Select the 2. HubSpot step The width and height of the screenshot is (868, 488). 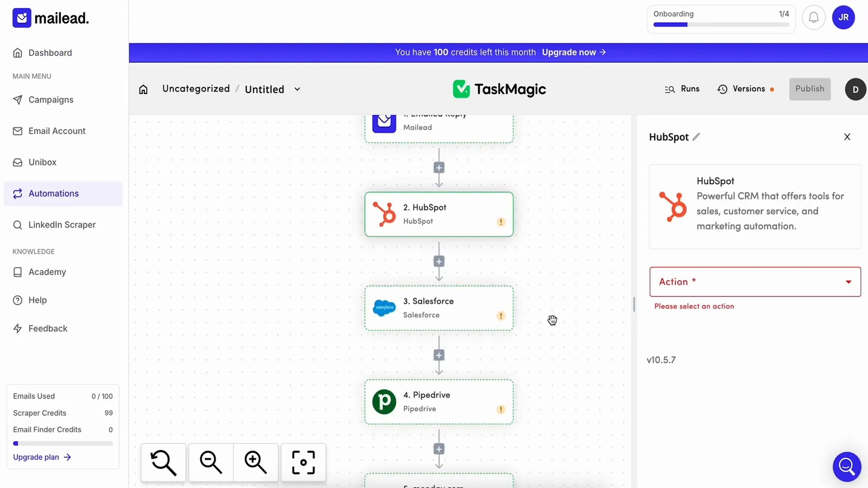(x=439, y=214)
